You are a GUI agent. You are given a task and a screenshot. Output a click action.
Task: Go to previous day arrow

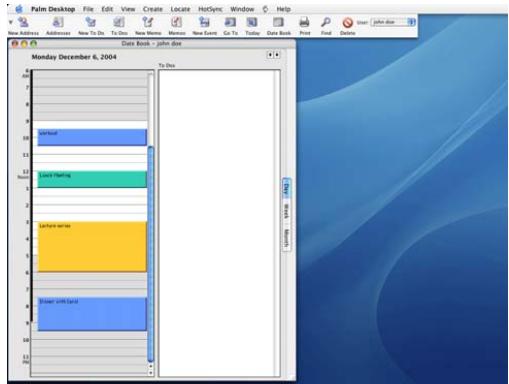pos(270,55)
